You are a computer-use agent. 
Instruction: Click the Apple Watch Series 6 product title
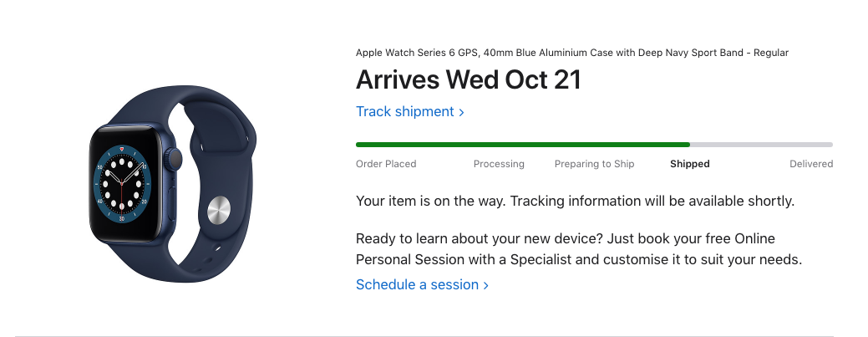point(571,53)
